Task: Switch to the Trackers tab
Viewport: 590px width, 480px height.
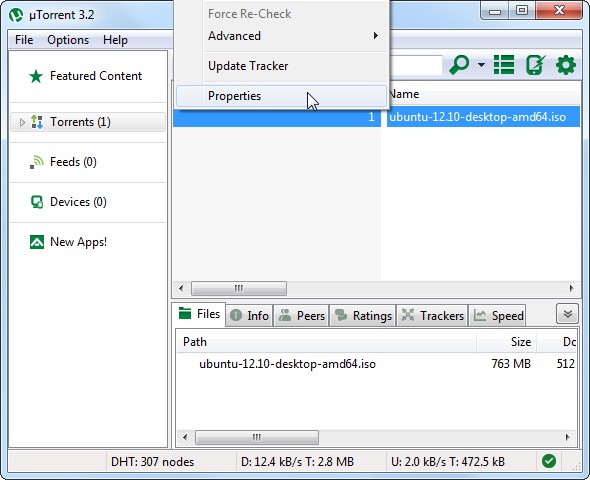Action: point(433,315)
